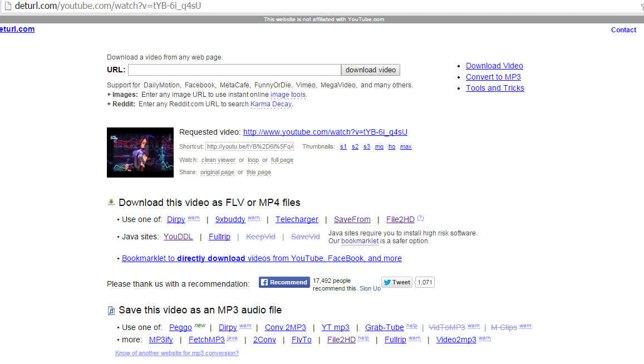Open the Karma Decay link
644x364 pixels.
pyautogui.click(x=271, y=104)
